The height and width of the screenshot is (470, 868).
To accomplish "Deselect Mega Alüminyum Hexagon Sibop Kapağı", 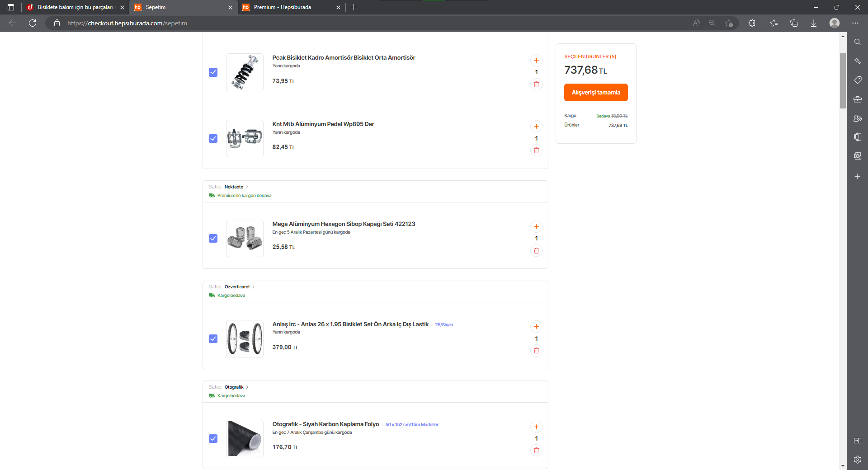I will coord(213,238).
